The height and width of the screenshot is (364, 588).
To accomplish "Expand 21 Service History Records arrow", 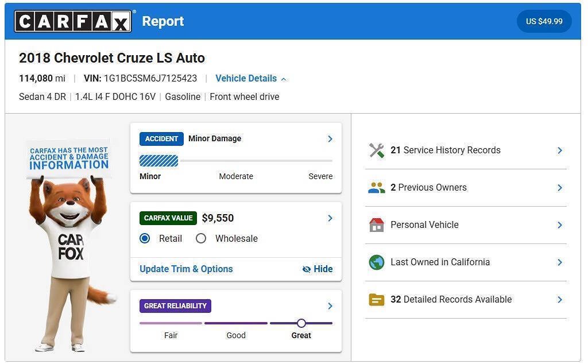I will tap(560, 150).
